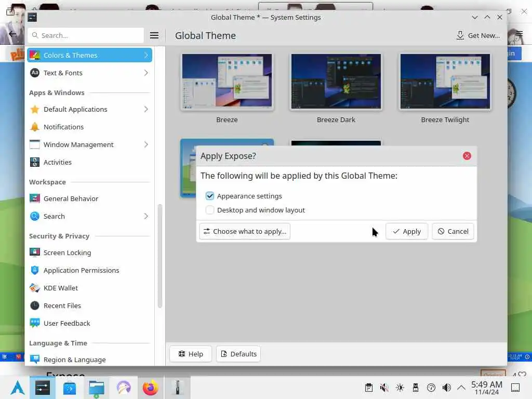
Task: Click the Recent Files clock icon
Action: (x=35, y=305)
